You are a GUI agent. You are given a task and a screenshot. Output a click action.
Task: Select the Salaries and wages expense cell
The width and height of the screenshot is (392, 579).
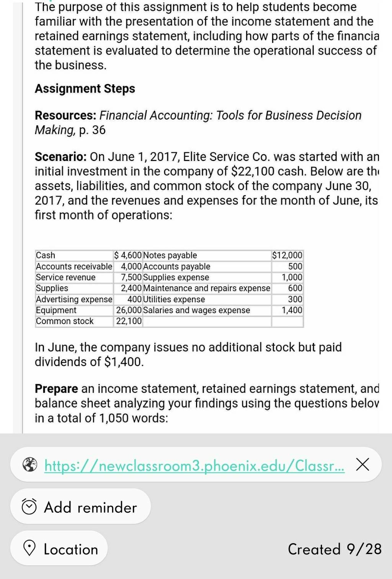[207, 310]
